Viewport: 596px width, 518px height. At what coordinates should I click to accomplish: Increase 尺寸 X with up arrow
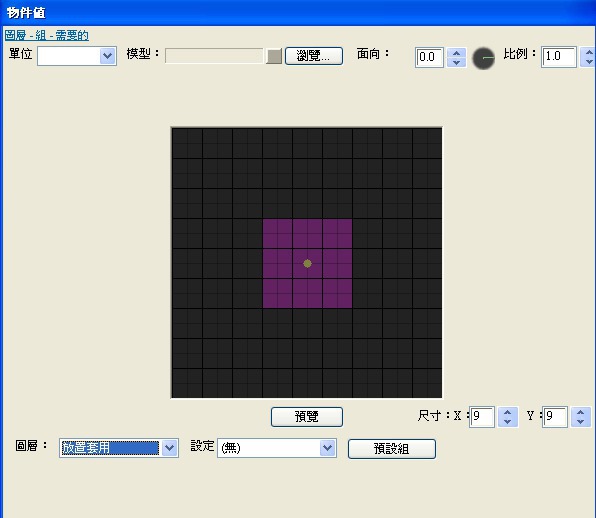coord(508,412)
